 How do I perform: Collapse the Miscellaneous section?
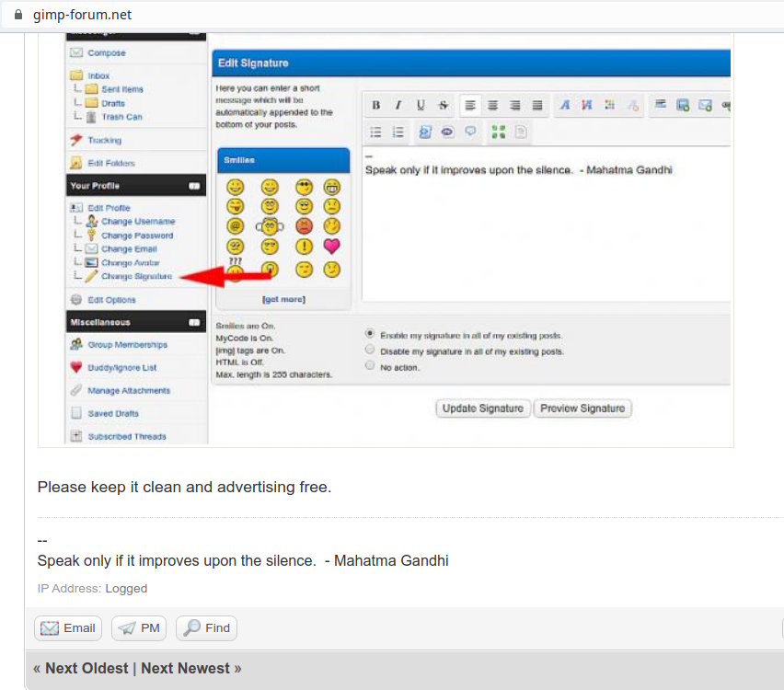click(194, 323)
